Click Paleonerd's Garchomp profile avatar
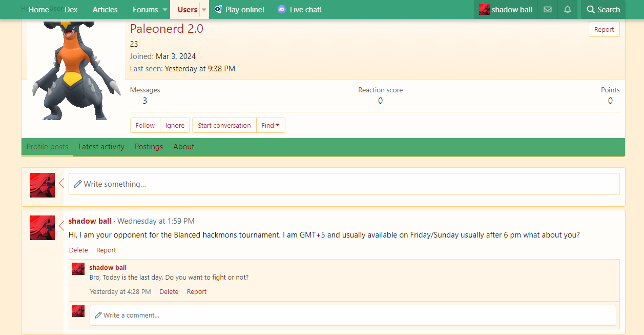This screenshot has height=335, width=644. pos(75,71)
